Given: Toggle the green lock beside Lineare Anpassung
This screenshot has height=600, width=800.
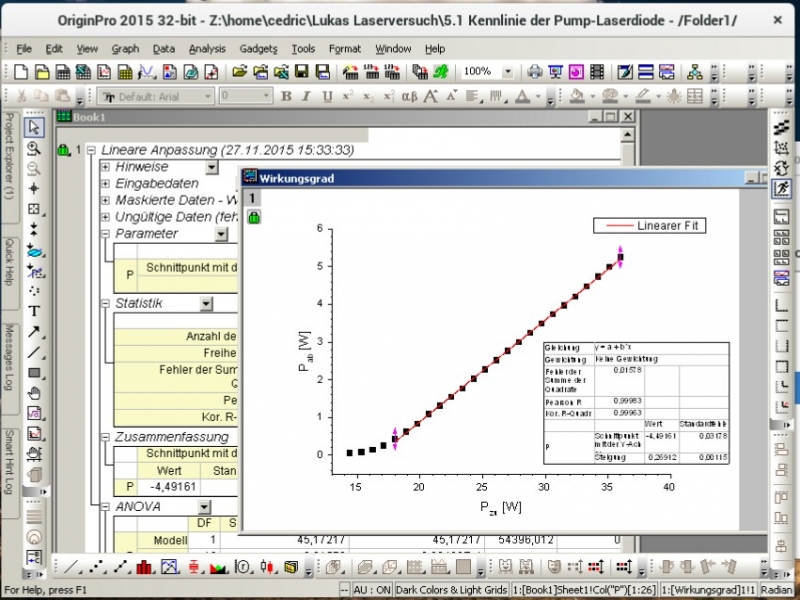Looking at the screenshot, I should click(63, 149).
